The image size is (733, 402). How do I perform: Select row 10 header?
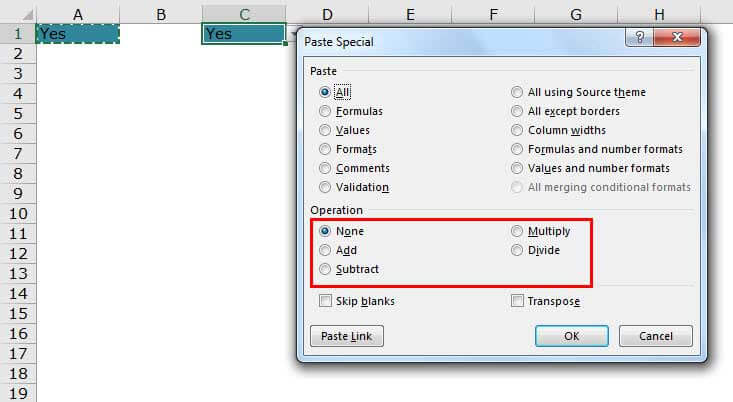[x=18, y=214]
